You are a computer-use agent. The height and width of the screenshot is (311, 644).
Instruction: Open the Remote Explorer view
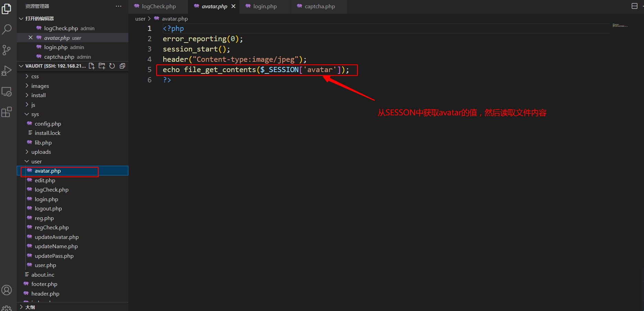coord(7,92)
